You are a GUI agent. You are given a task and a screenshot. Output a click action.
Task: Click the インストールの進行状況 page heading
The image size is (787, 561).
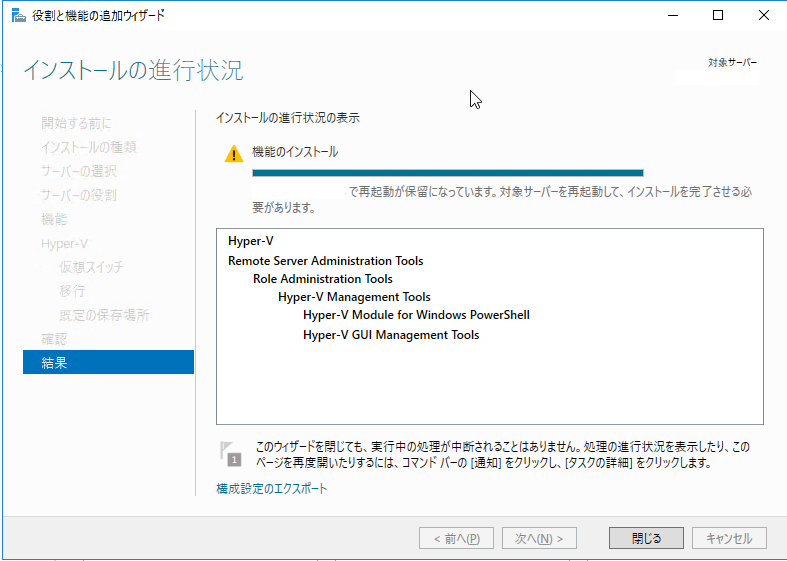134,70
